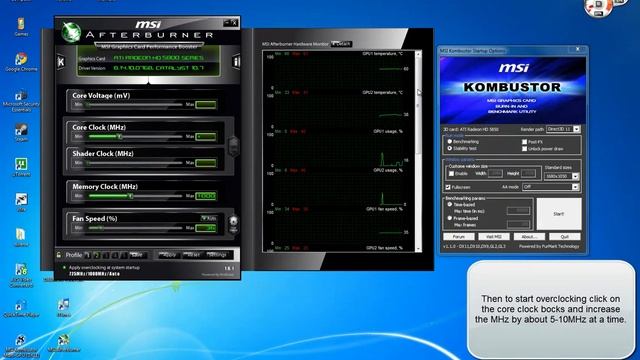This screenshot has height=360, width=640.
Task: Open the Games desktop icon
Action: click(21, 27)
